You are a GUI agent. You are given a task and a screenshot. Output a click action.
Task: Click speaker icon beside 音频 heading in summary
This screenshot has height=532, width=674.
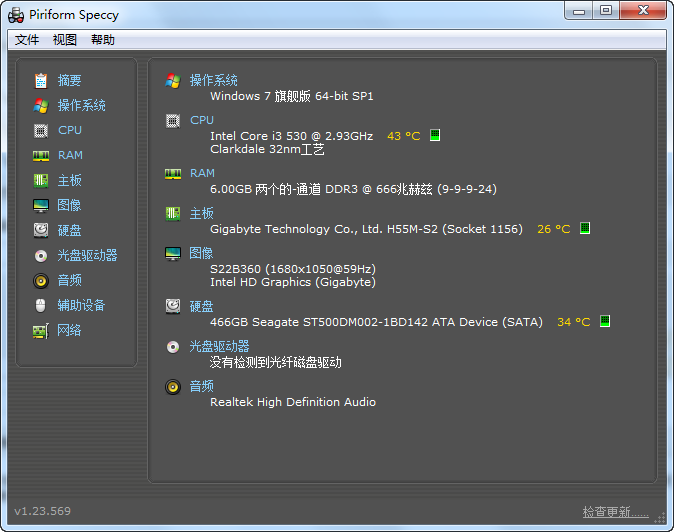pyautogui.click(x=173, y=387)
